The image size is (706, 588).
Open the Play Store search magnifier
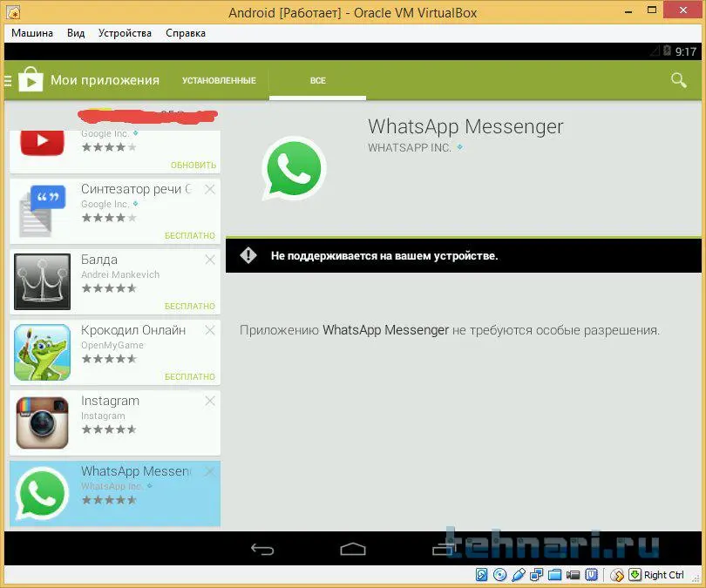click(678, 80)
